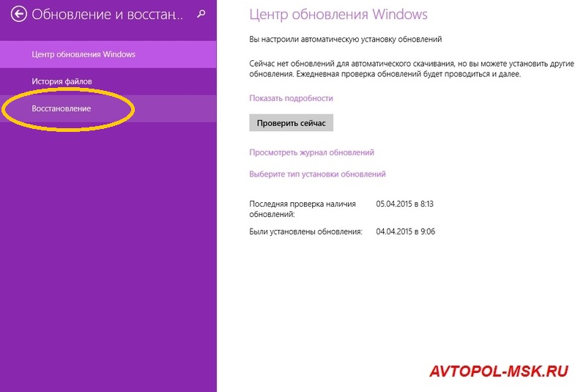Open История файлов section
Viewport: 586px width, 392px height.
(108, 81)
